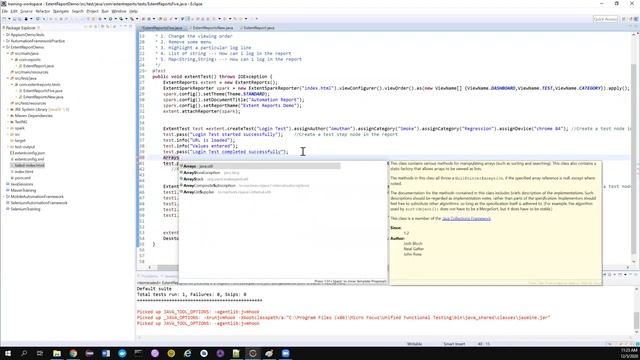Select pom.xml file
640x360 pixels.
22,178
